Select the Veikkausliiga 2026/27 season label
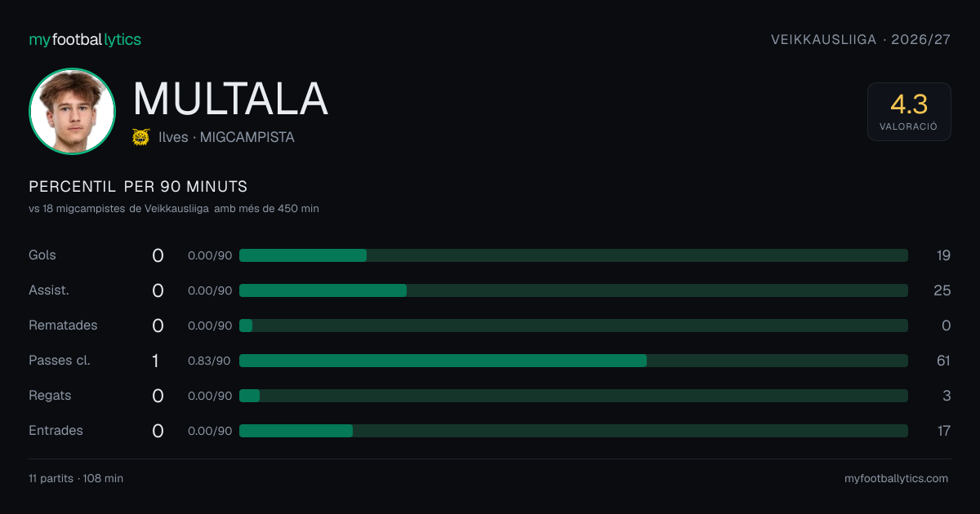Screen dimensions: 980x514 point(861,40)
